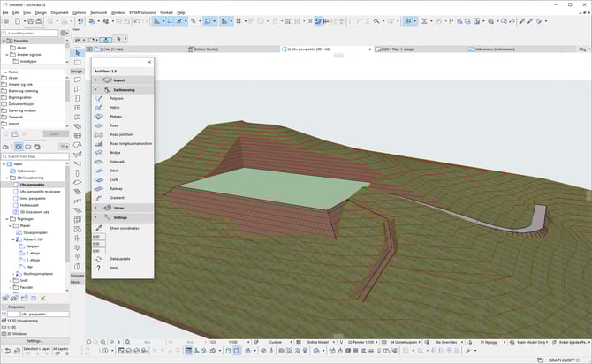Expand the Settings section in ArchiTerra

(95, 216)
